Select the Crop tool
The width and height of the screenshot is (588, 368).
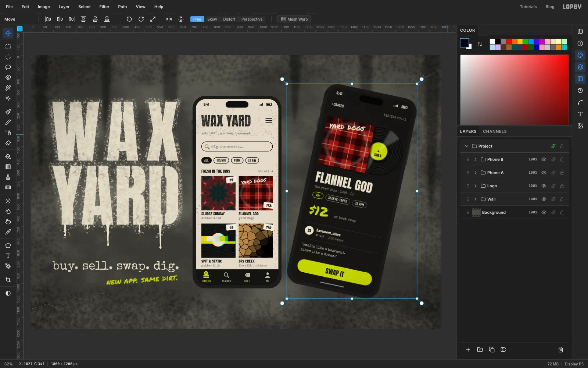8,280
